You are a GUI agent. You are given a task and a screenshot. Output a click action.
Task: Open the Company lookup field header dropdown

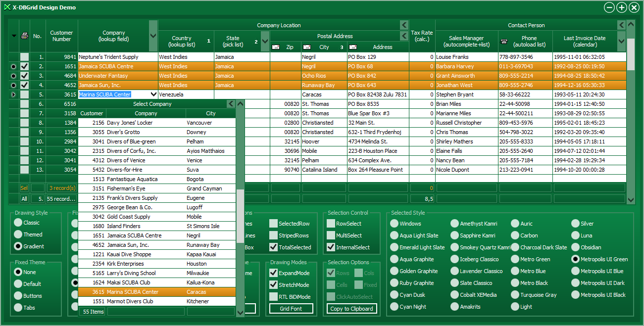(x=153, y=36)
